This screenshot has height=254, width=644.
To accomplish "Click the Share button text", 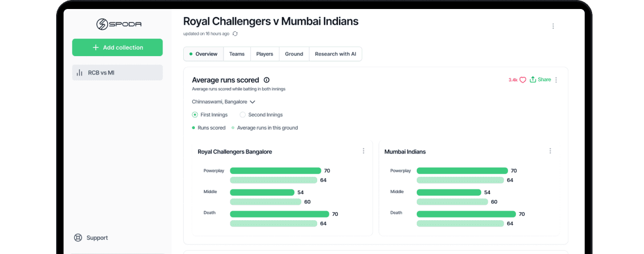I will coord(544,80).
